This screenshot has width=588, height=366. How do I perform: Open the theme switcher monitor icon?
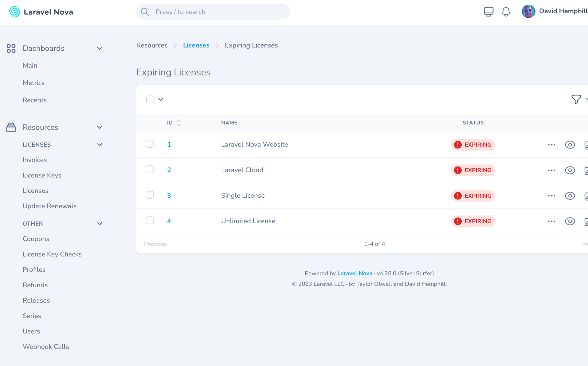(488, 12)
